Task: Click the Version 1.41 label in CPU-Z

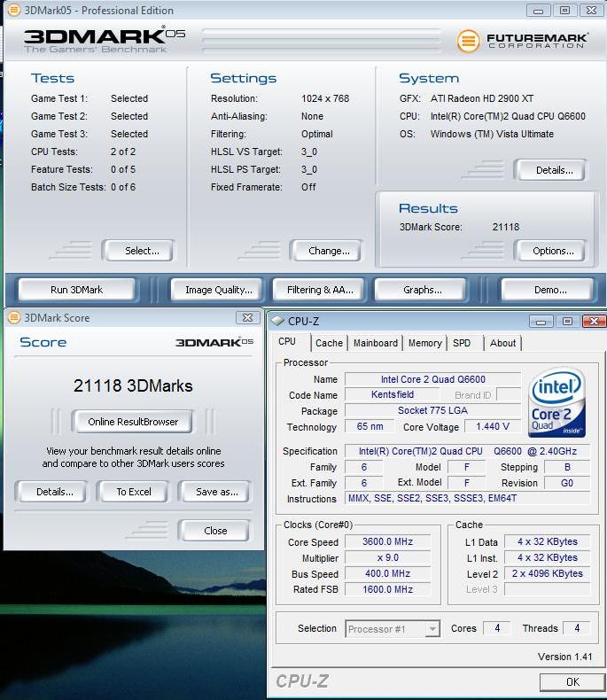Action: [564, 657]
